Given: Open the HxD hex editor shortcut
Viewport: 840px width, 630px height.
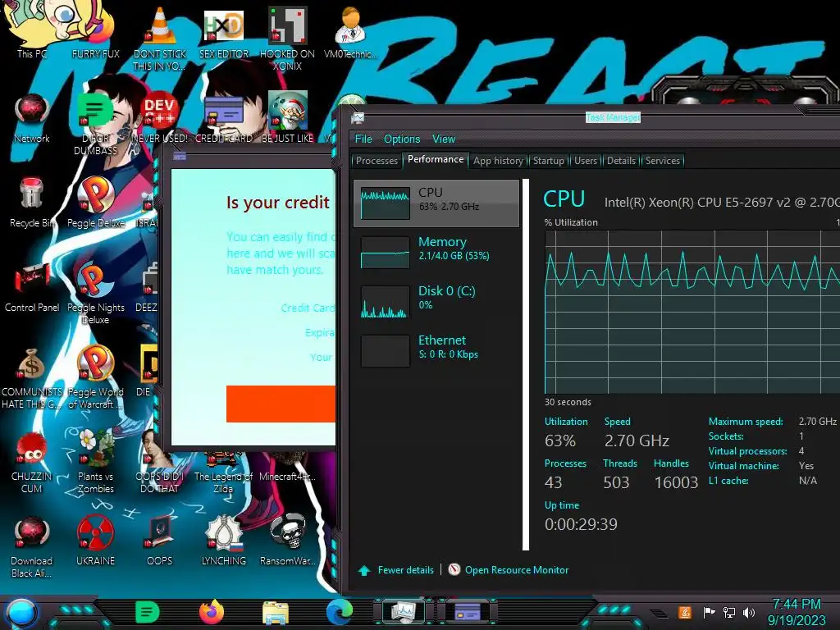Looking at the screenshot, I should pos(224,32).
